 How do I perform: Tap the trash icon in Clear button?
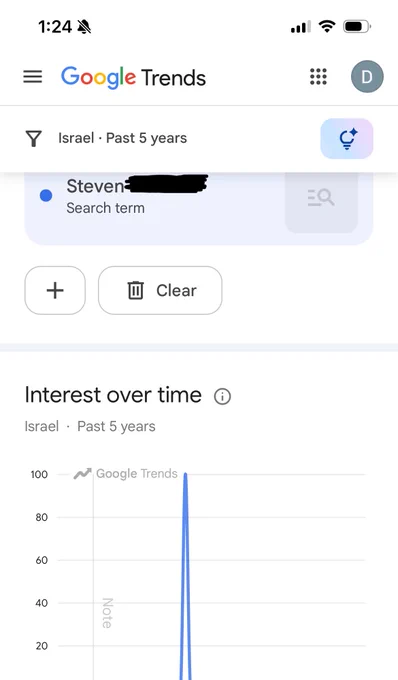[x=135, y=290]
